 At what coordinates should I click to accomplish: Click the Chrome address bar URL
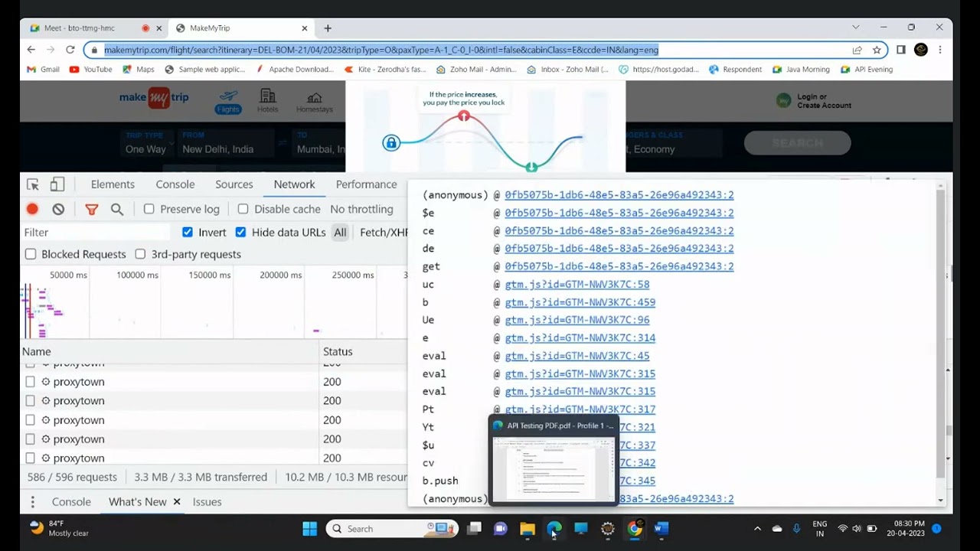tap(381, 50)
